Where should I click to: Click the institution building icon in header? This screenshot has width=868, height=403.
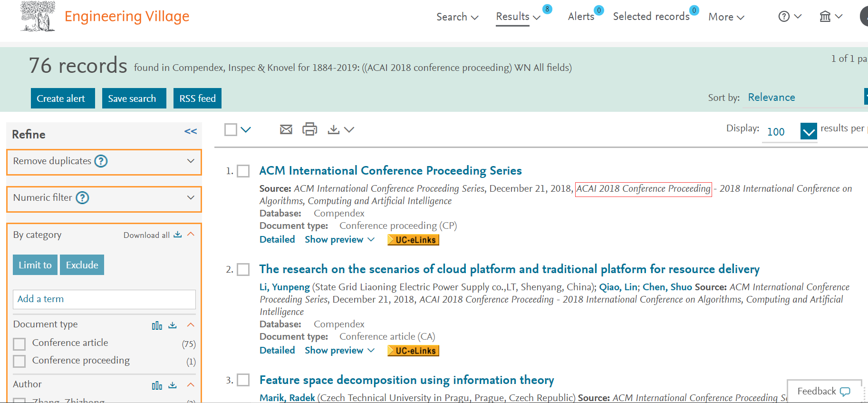tap(825, 17)
